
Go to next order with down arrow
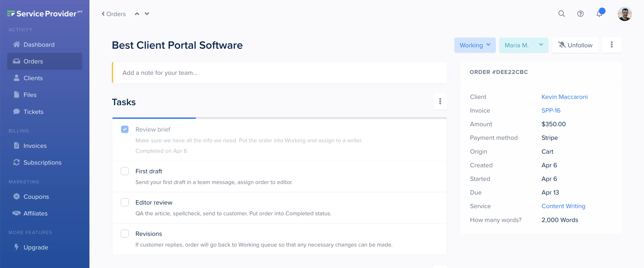pyautogui.click(x=147, y=14)
